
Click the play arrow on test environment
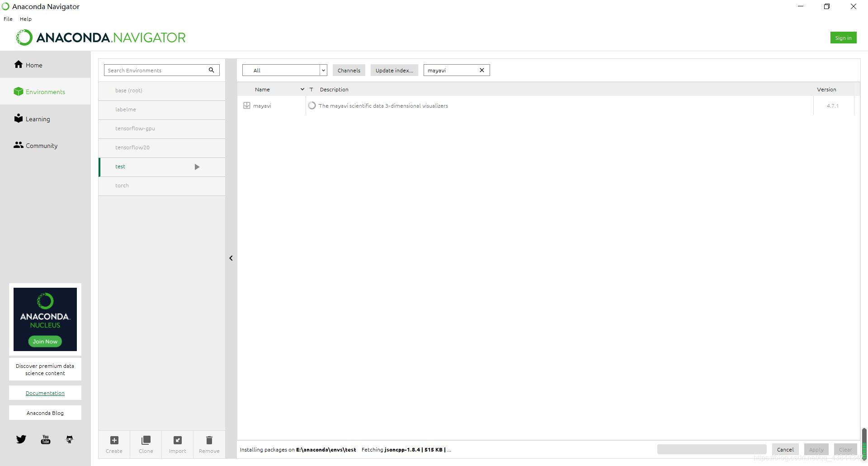point(197,167)
